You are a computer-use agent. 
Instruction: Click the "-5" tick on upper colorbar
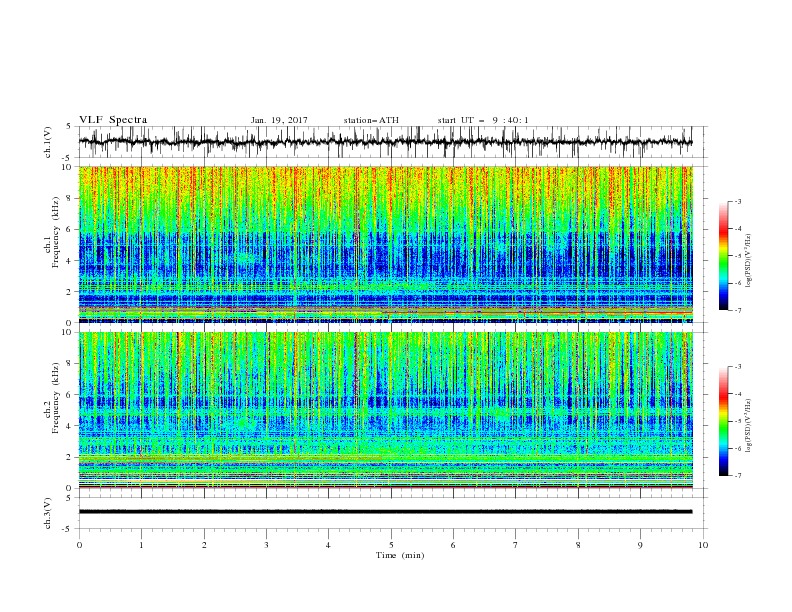pyautogui.click(x=738, y=256)
